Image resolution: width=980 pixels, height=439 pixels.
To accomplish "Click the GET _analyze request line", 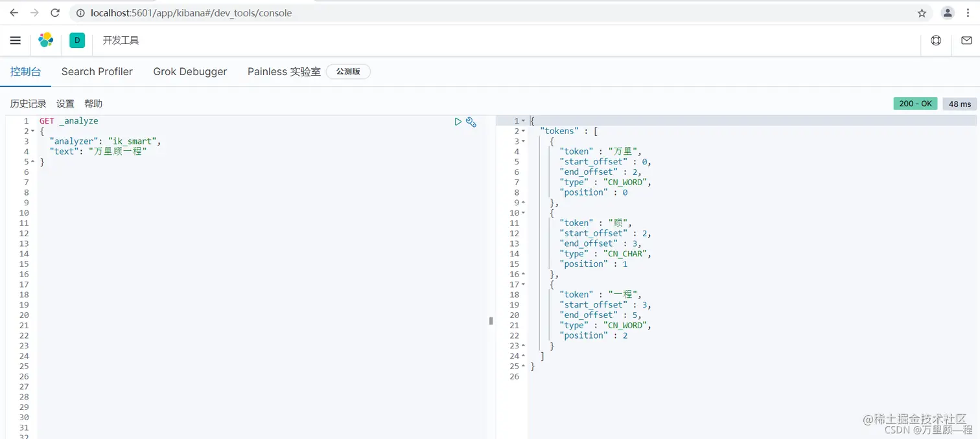I will [x=69, y=121].
